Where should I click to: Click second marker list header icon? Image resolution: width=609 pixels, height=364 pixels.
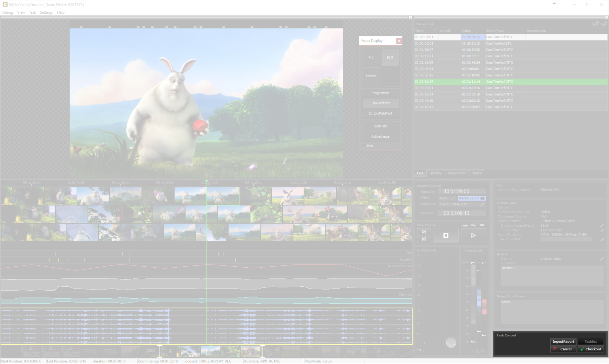[x=603, y=24]
